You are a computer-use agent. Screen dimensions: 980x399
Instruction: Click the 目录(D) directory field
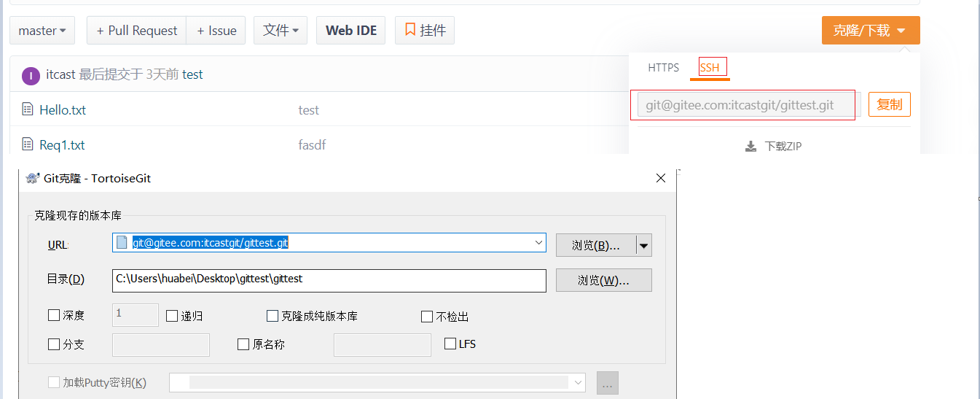pos(329,280)
